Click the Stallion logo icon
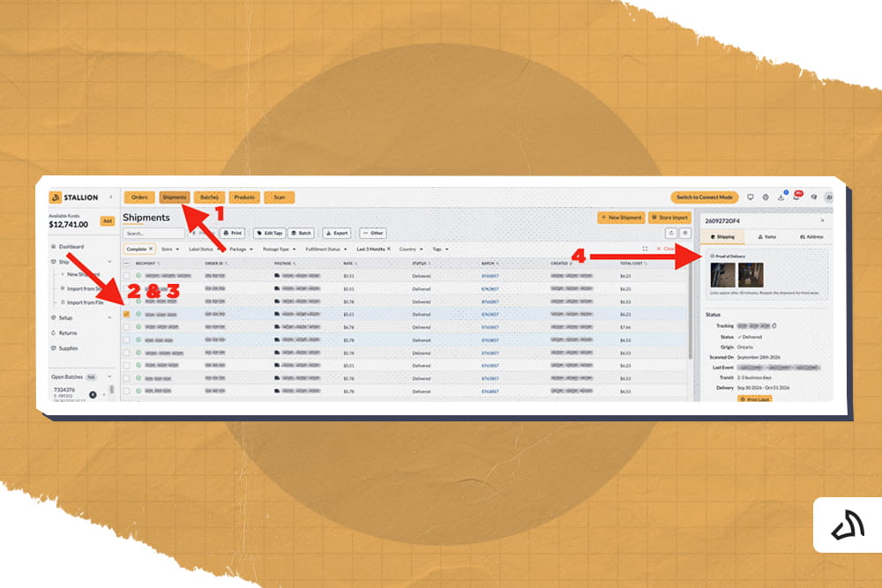882x588 pixels. pos(55,197)
